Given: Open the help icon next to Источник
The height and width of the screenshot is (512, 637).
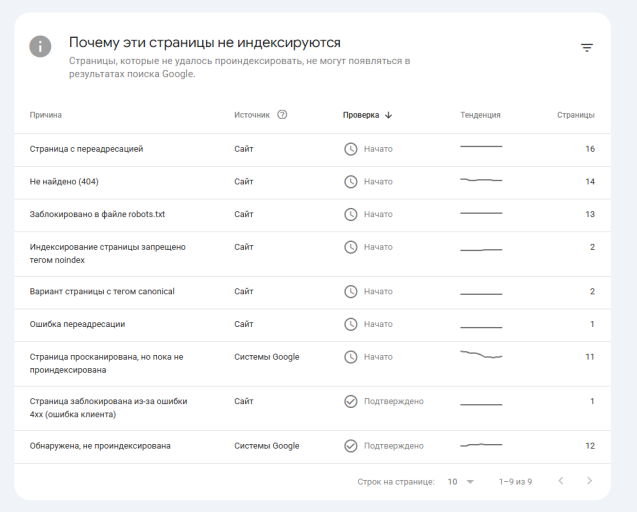Looking at the screenshot, I should (x=282, y=115).
